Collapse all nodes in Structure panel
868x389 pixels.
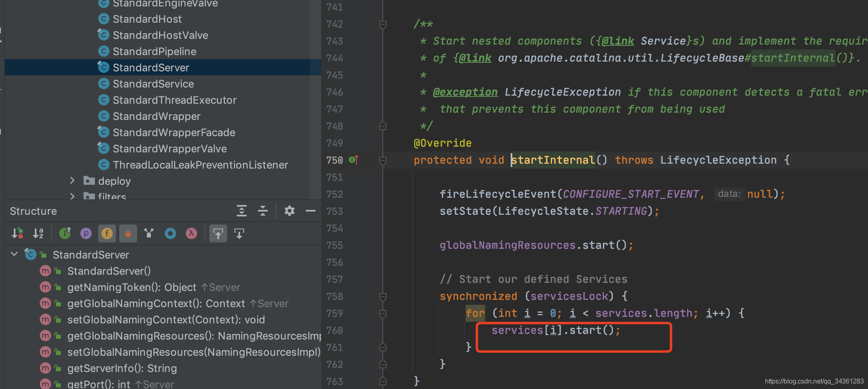[x=263, y=211]
